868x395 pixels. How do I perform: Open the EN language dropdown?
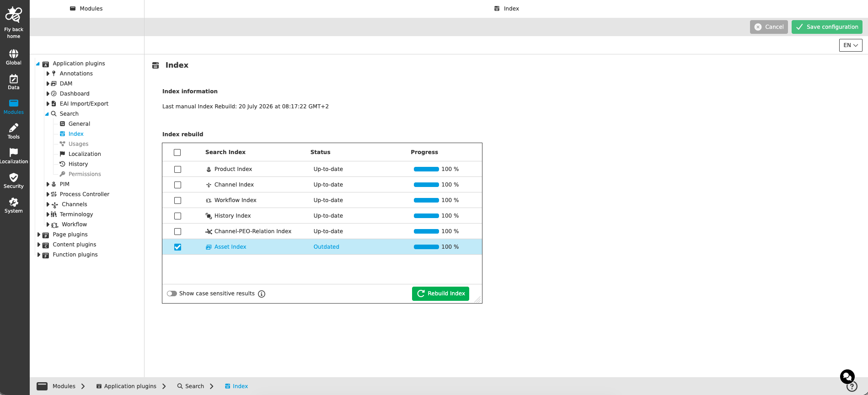[851, 45]
